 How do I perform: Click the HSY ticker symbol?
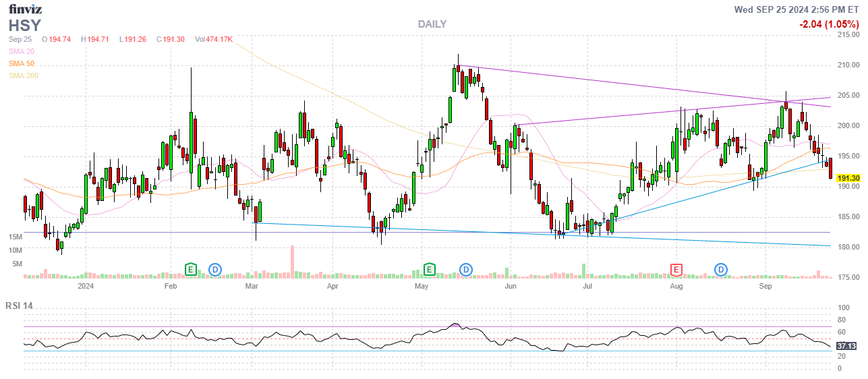pos(25,26)
